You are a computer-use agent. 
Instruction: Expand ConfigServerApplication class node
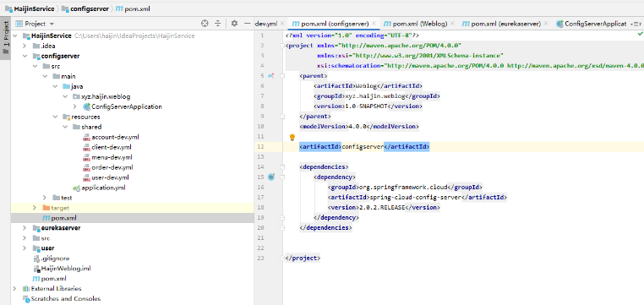click(75, 106)
